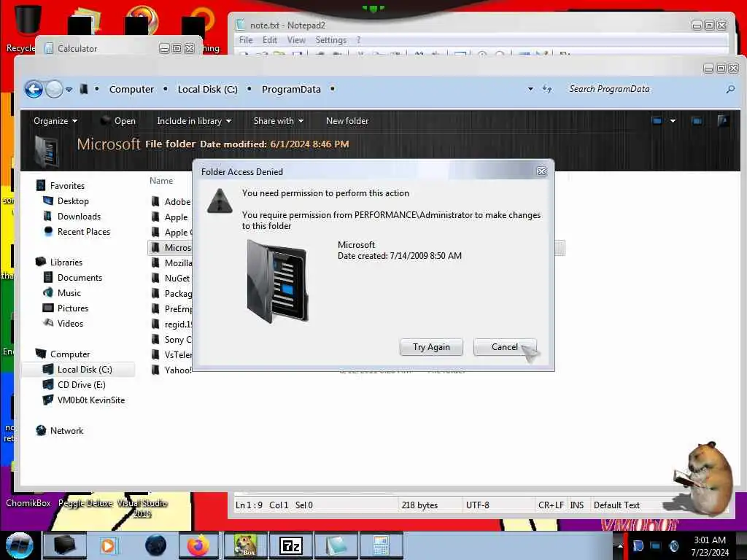Screen dimensions: 747x560
Task: Click the Name column header
Action: tap(161, 181)
